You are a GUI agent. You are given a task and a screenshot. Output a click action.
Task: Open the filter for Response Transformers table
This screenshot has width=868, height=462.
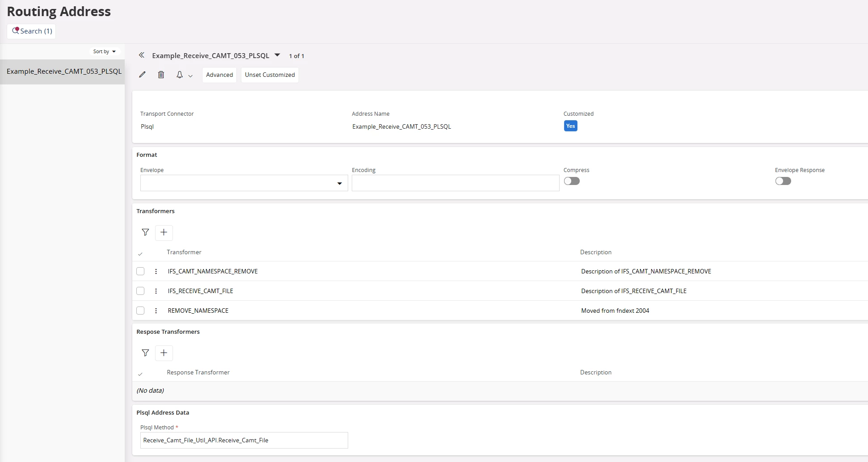coord(145,353)
